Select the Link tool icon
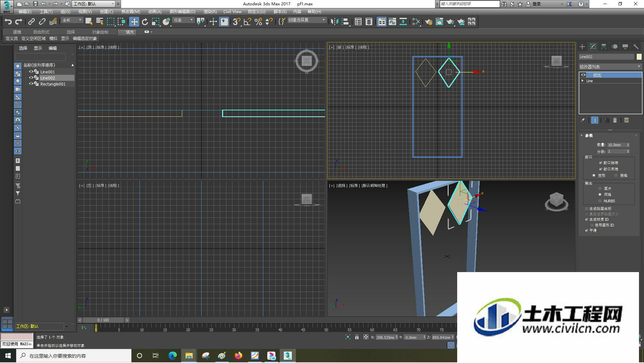The height and width of the screenshot is (363, 644). click(x=31, y=22)
